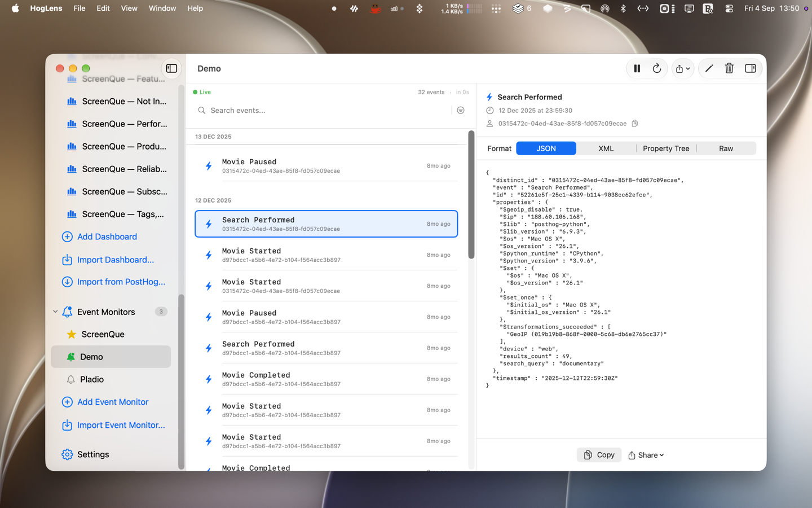The image size is (812, 508).
Task: Refresh the Demo event list
Action: (x=657, y=68)
